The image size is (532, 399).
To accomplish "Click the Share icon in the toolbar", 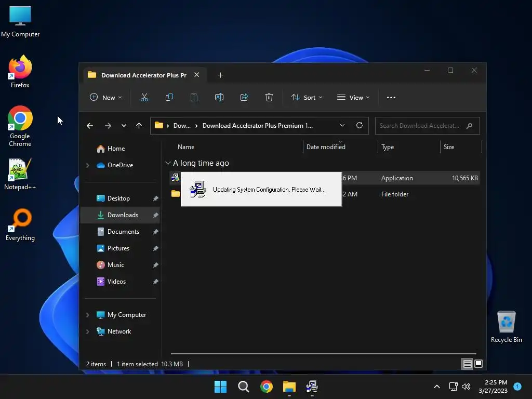I will (244, 97).
